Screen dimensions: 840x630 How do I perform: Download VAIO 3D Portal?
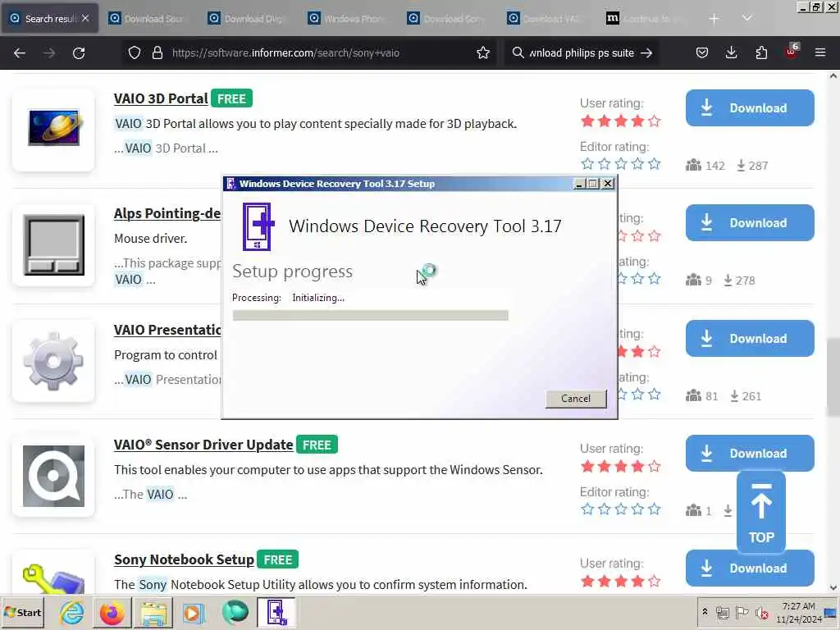coord(750,107)
